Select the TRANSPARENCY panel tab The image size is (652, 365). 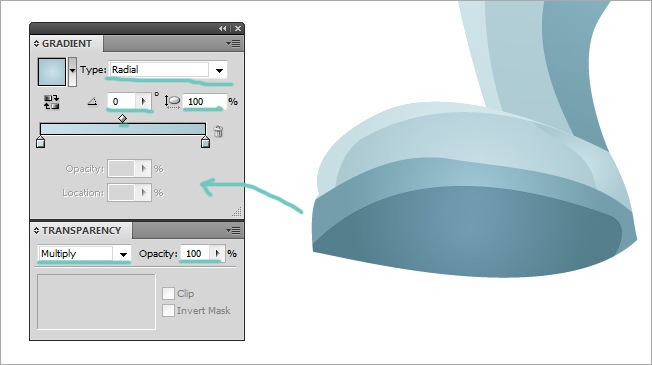pyautogui.click(x=82, y=230)
